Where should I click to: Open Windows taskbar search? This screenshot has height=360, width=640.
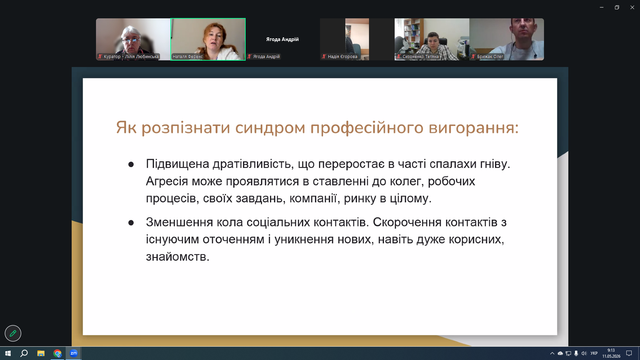pos(24,353)
